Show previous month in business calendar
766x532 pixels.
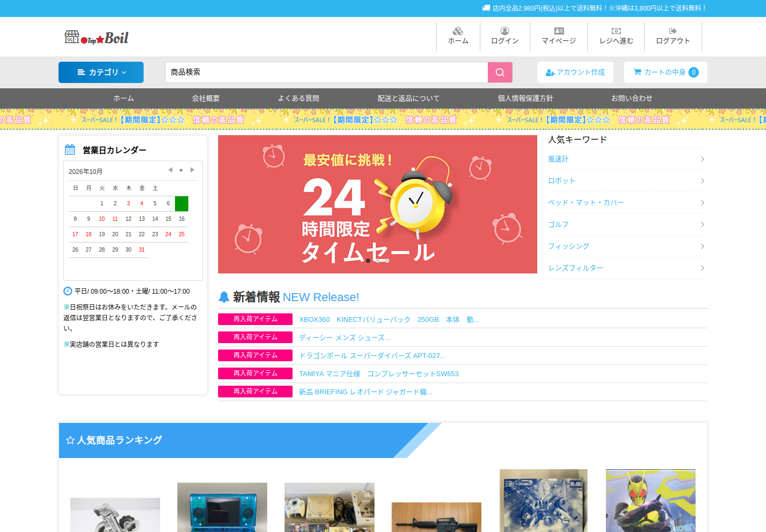click(x=170, y=170)
